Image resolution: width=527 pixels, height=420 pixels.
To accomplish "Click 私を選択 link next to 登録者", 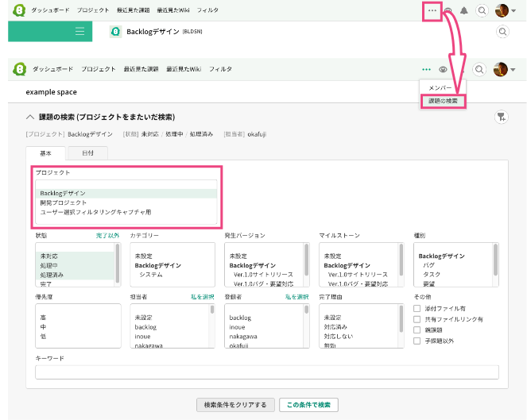I will [x=296, y=297].
